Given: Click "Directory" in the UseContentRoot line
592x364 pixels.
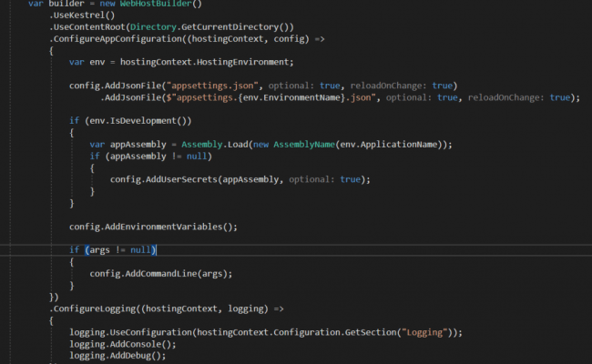Looking at the screenshot, I should point(153,27).
